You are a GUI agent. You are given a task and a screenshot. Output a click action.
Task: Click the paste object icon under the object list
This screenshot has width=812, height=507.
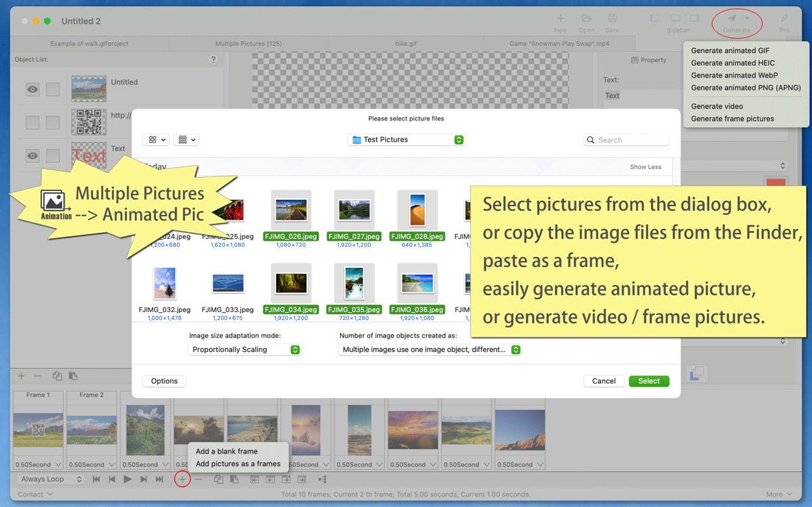click(x=73, y=376)
